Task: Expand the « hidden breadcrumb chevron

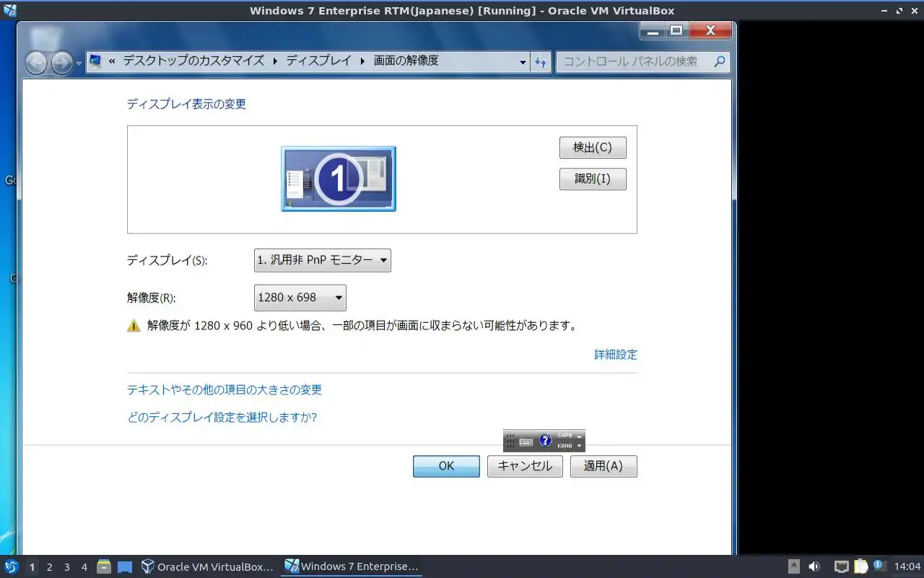Action: (x=112, y=61)
